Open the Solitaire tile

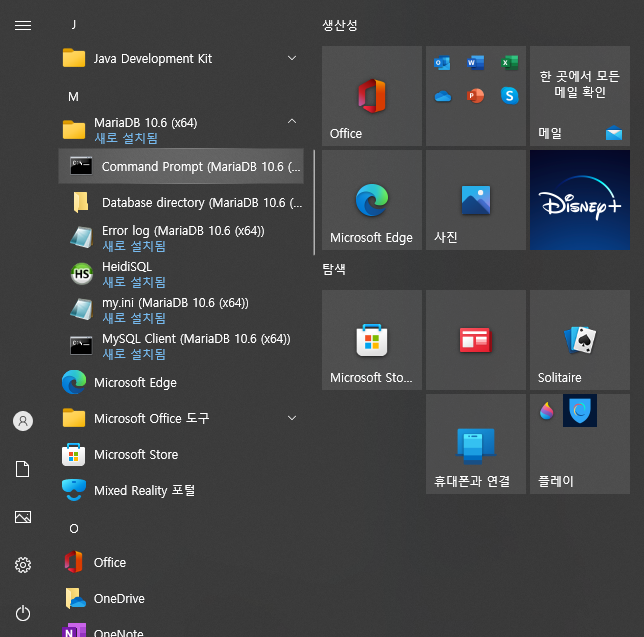pyautogui.click(x=580, y=340)
